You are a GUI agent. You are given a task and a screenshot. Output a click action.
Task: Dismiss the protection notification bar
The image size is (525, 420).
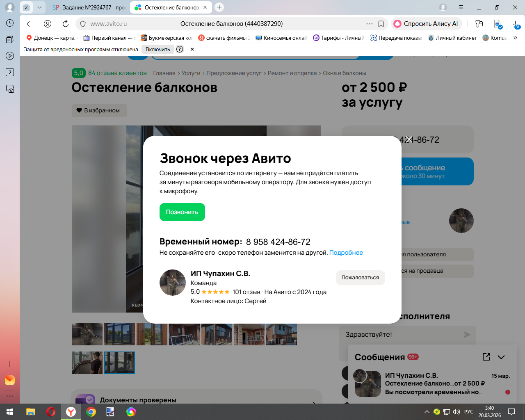click(x=192, y=49)
